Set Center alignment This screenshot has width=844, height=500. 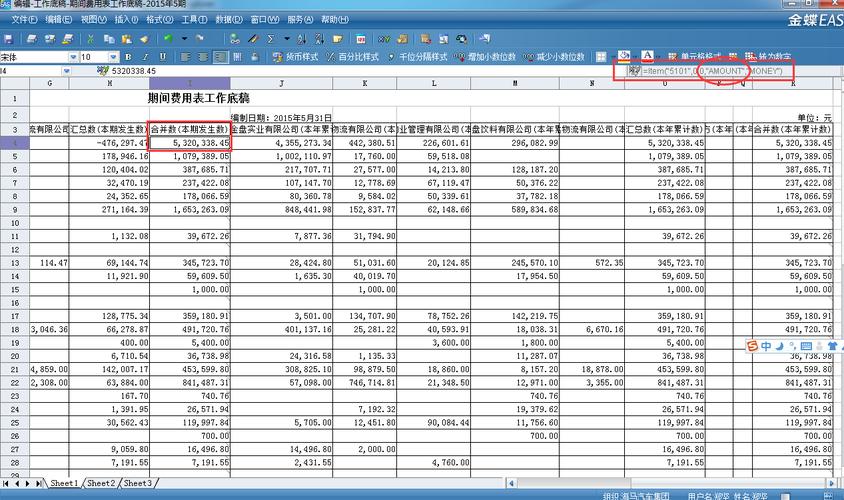coord(203,57)
